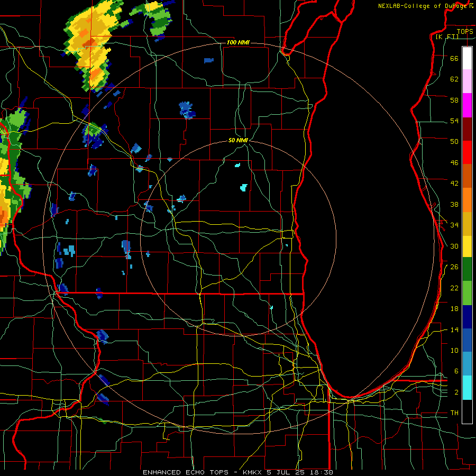Select the sky blue legend swatch
Viewport: 476px width, 476px height.
[x=467, y=364]
